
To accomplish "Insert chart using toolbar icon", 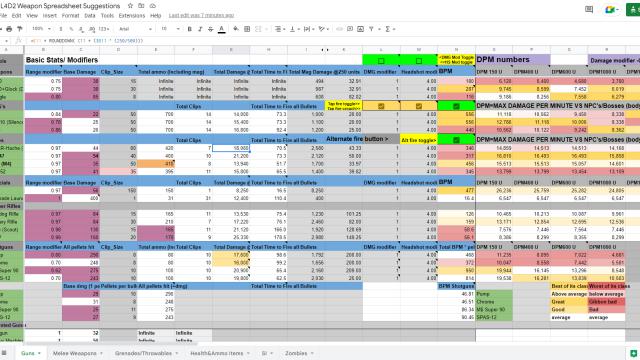I will [360, 29].
